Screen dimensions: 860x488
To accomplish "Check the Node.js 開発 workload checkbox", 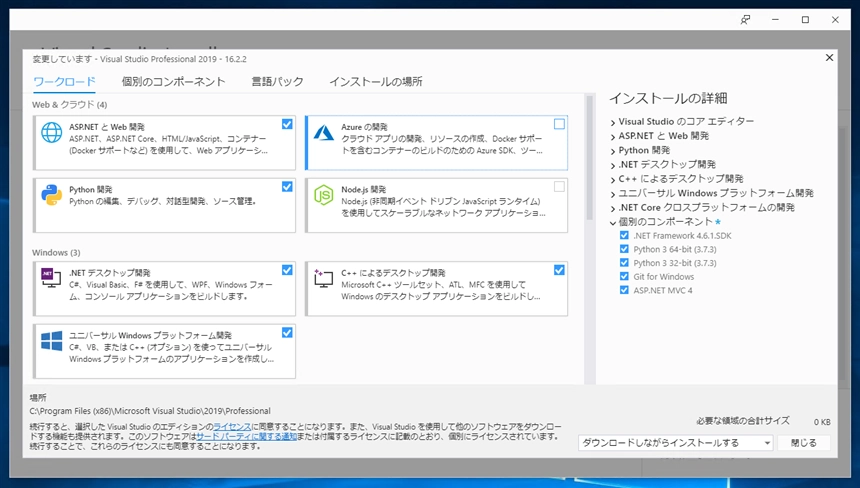I will 559,187.
